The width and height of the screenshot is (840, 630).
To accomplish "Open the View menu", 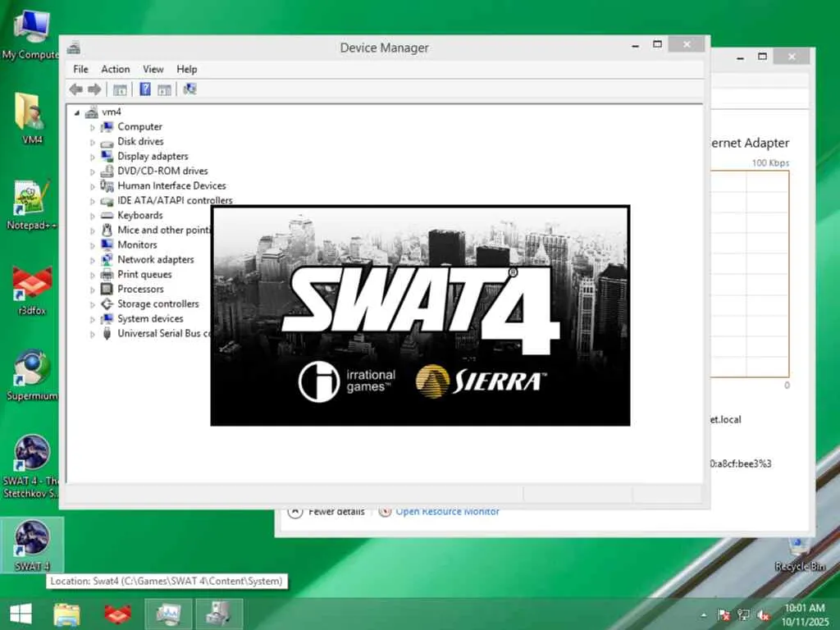I will point(153,69).
